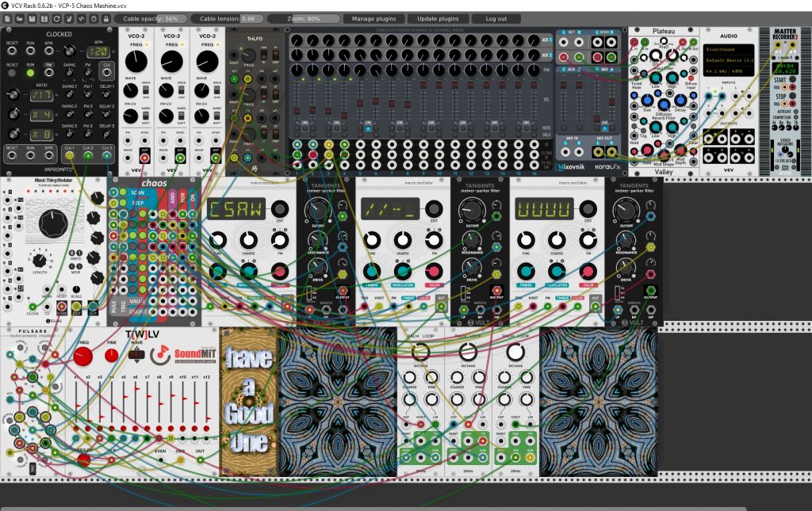Click the AUX 1 knob of mixer channel 1
The height and width of the screenshot is (511, 812).
tap(297, 40)
